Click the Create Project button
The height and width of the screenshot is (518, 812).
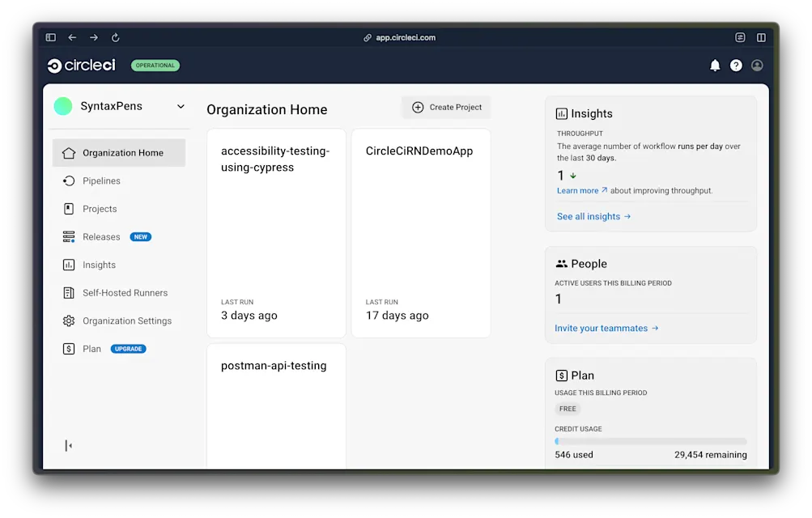coord(446,106)
